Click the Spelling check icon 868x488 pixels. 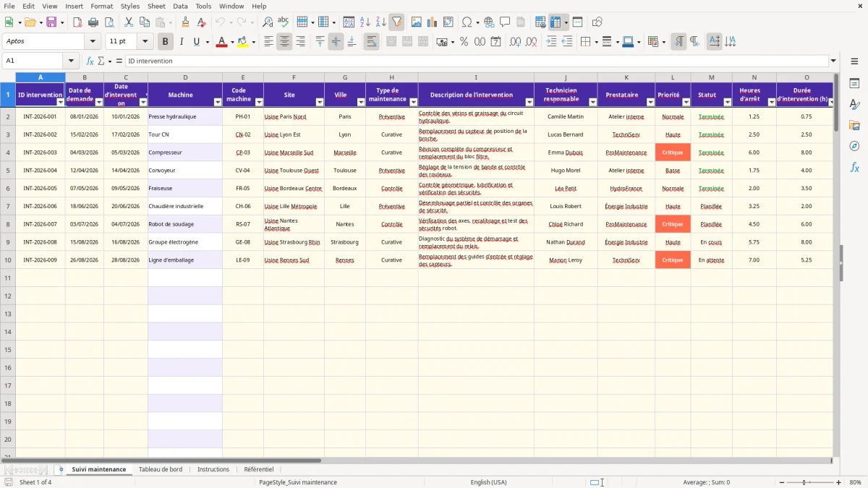pos(284,22)
